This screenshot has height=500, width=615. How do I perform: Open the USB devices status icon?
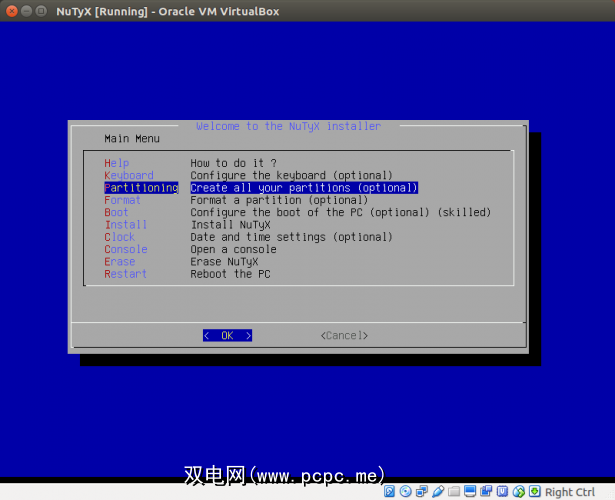[437, 491]
